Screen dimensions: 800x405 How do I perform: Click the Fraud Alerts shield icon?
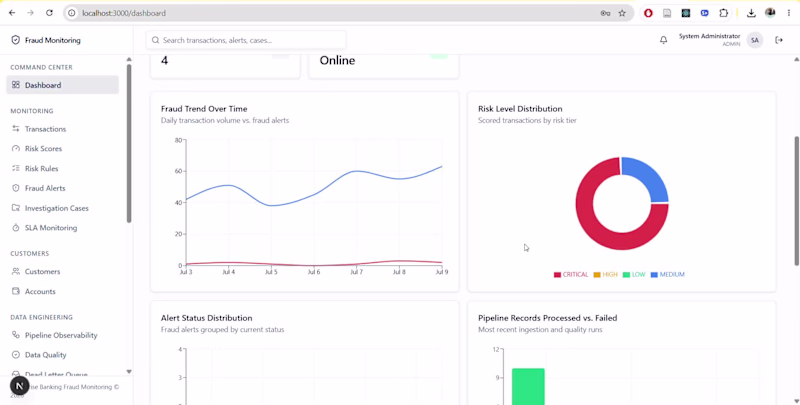(x=16, y=188)
